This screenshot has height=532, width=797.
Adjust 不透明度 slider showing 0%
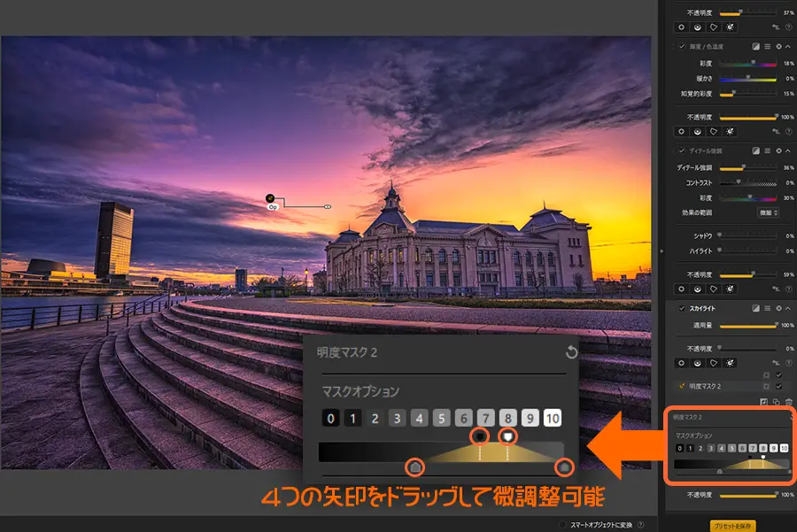(x=747, y=349)
